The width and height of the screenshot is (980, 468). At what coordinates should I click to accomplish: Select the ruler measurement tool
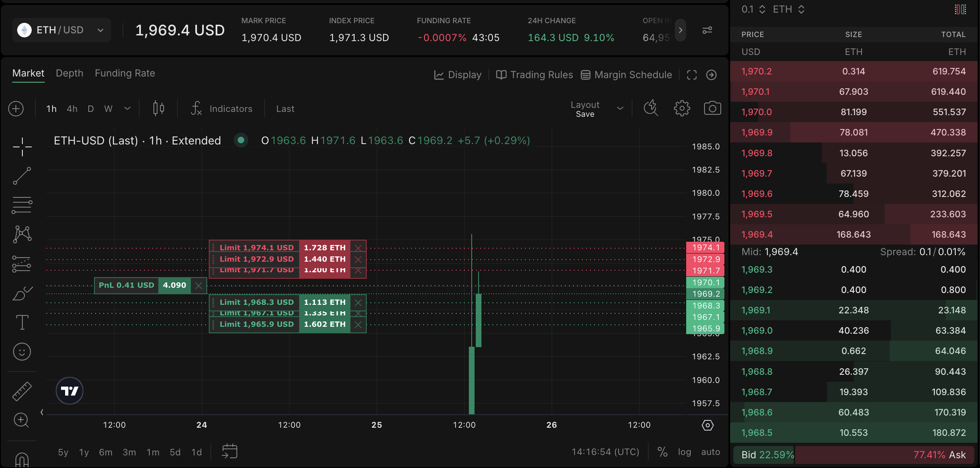tap(22, 391)
